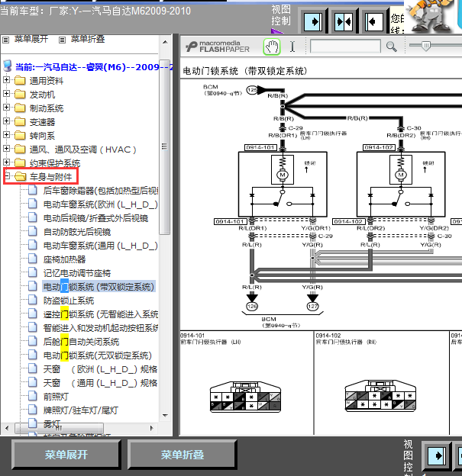Expand the 通风、通风及空调 (HVAC) node
The image size is (462, 476).
click(6, 148)
